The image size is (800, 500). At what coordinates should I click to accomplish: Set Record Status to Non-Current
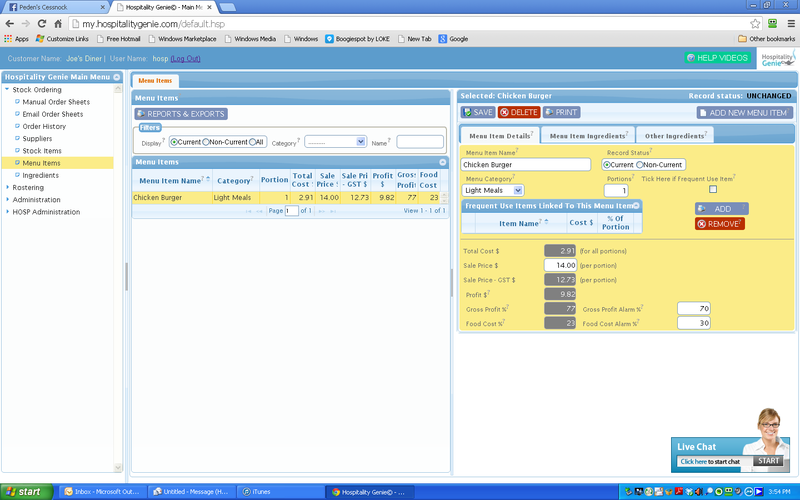639,165
